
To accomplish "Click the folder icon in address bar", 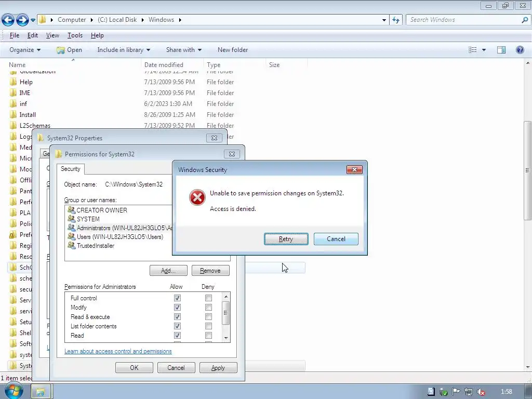I will pyautogui.click(x=43, y=20).
